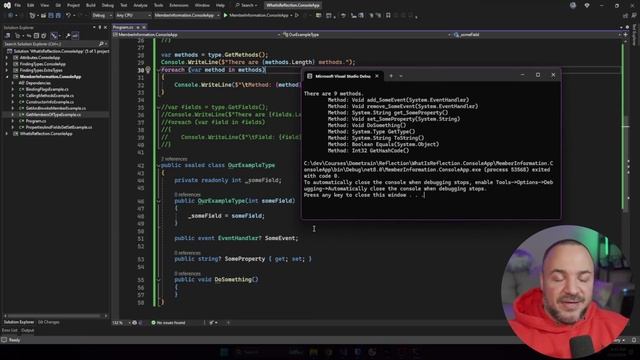Switch to Solution Explorer bottom tab
This screenshot has width=640, height=360.
click(x=19, y=322)
